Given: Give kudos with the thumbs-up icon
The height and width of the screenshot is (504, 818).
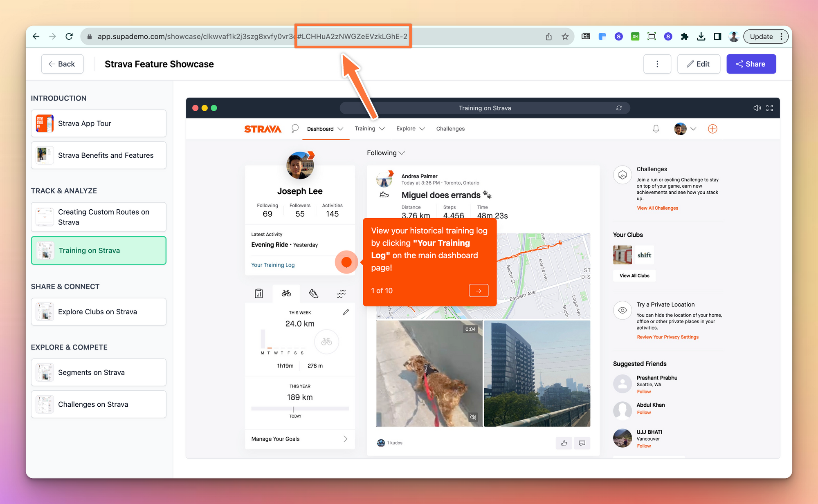Looking at the screenshot, I should pyautogui.click(x=564, y=443).
